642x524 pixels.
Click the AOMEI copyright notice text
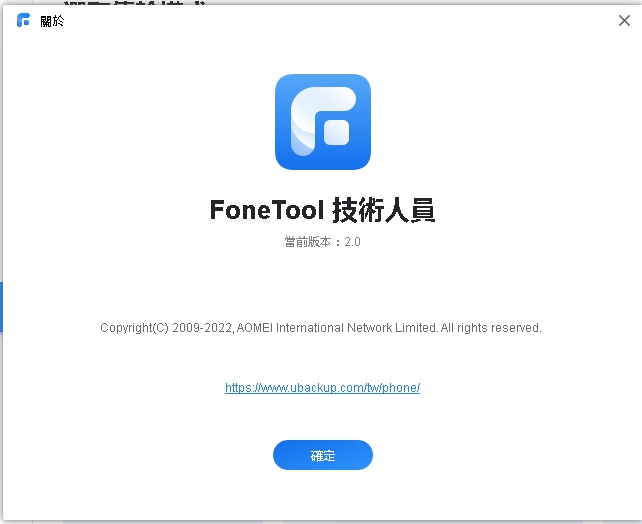tap(321, 328)
